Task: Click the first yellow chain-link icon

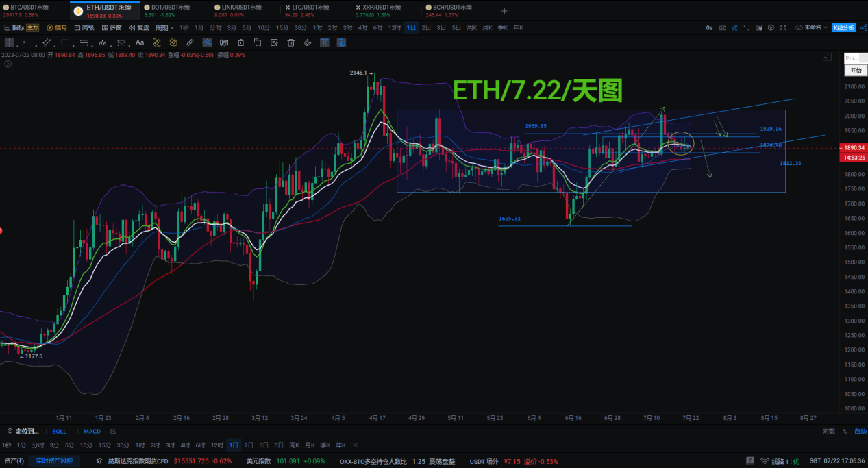Action: [156, 42]
